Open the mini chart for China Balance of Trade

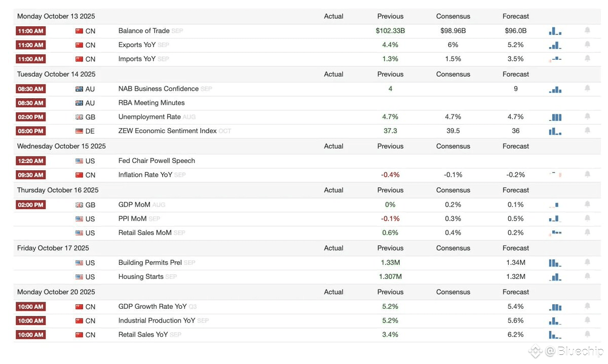(555, 31)
